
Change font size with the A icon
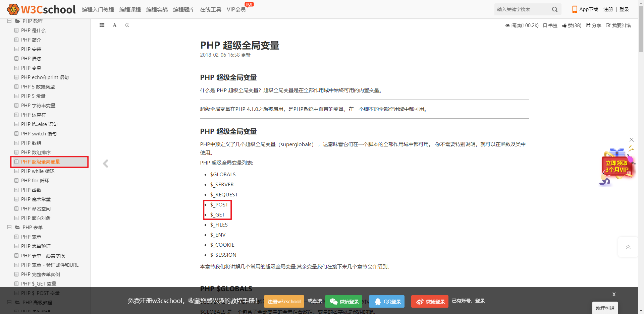[x=115, y=25]
